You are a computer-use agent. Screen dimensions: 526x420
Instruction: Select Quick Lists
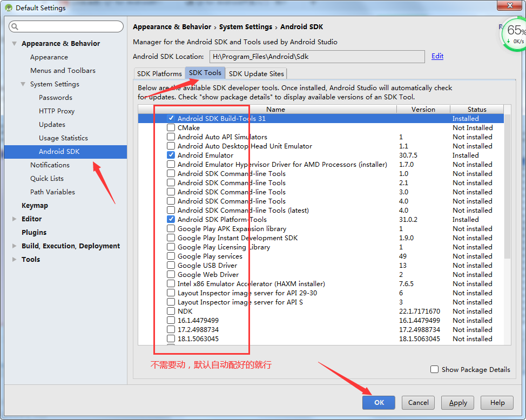47,179
